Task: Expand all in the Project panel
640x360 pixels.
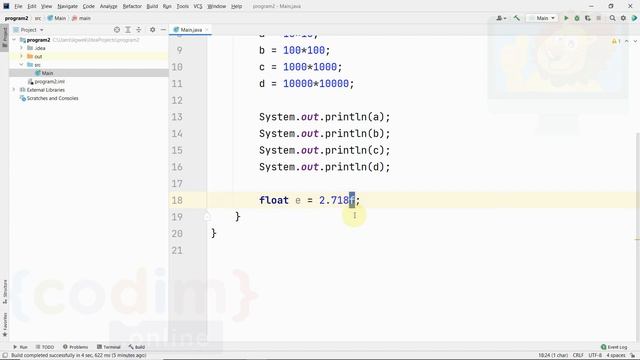Action: click(x=128, y=30)
